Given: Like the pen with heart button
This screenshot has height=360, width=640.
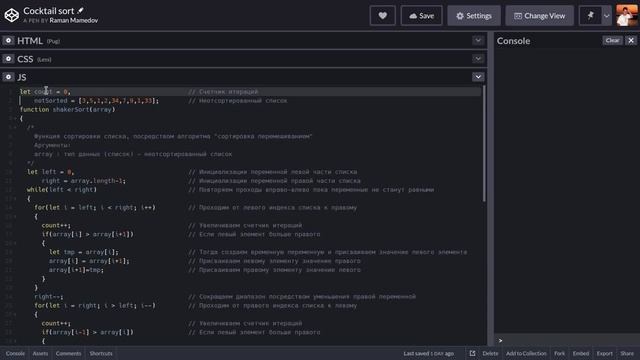Looking at the screenshot, I should (382, 16).
